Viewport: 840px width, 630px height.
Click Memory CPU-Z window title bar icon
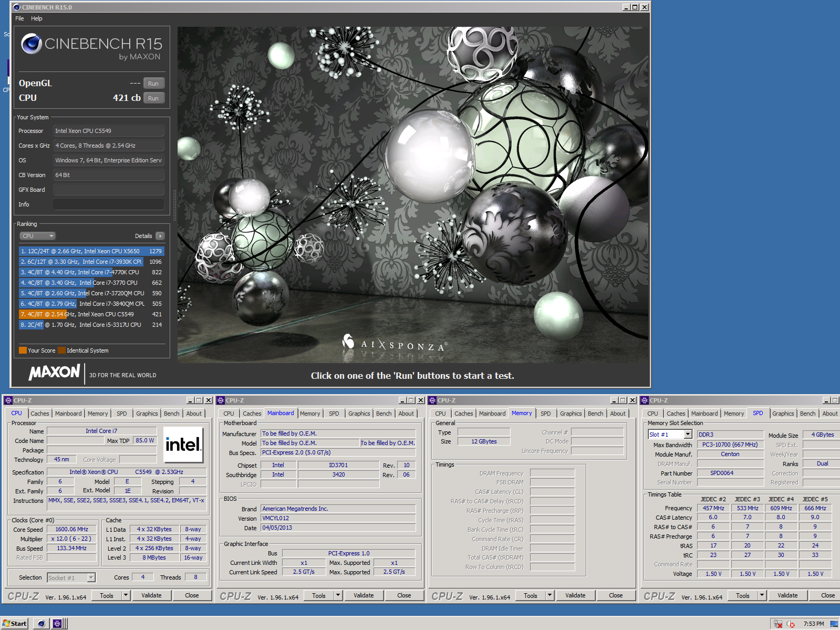[x=433, y=400]
